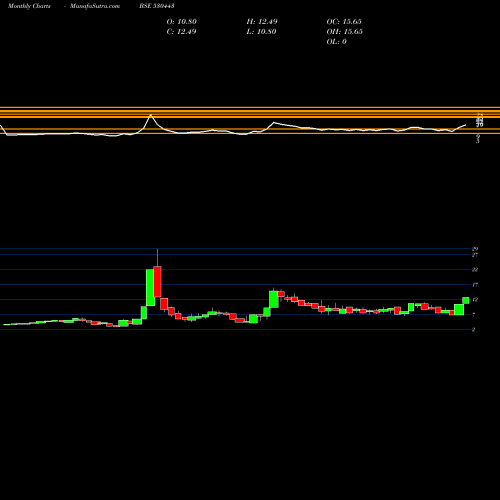Click the 'Monthly Charts' title text
The image size is (500, 500).
click(29, 6)
